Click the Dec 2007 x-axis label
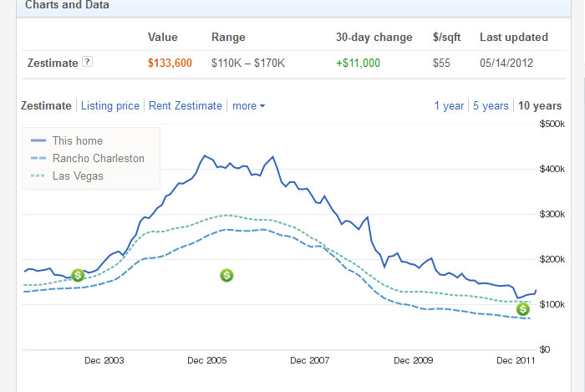The height and width of the screenshot is (392, 585). click(x=309, y=361)
